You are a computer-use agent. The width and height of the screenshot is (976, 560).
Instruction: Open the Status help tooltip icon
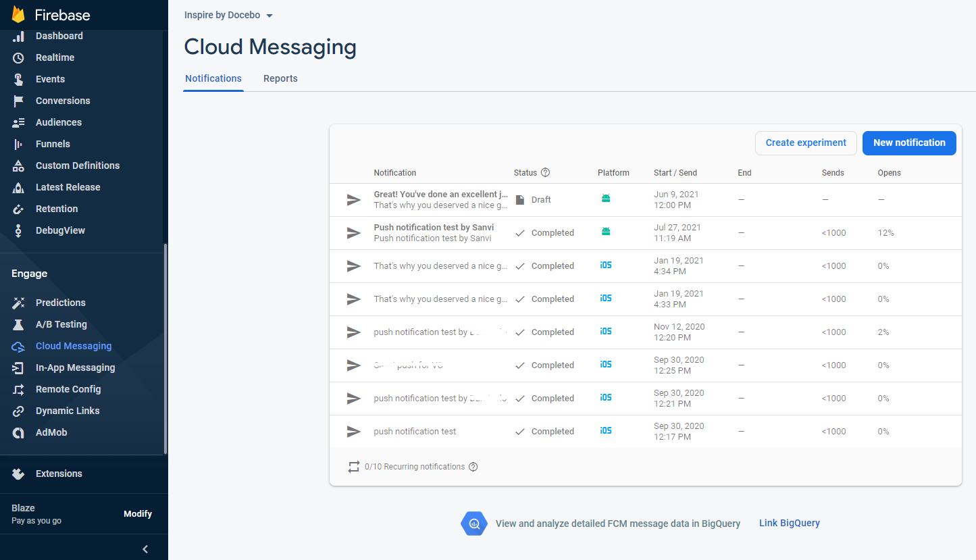[x=546, y=172]
